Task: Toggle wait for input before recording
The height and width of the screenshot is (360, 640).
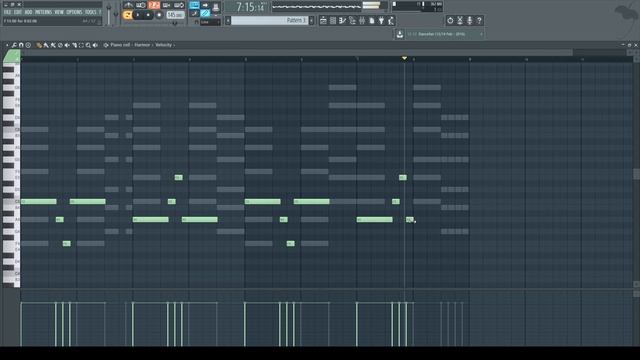Action: point(141,5)
